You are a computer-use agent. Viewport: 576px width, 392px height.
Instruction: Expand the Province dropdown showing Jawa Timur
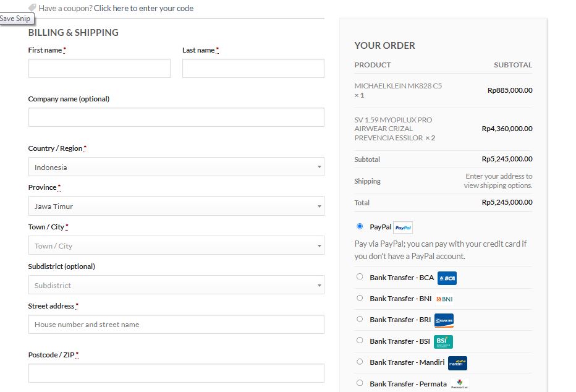[176, 207]
